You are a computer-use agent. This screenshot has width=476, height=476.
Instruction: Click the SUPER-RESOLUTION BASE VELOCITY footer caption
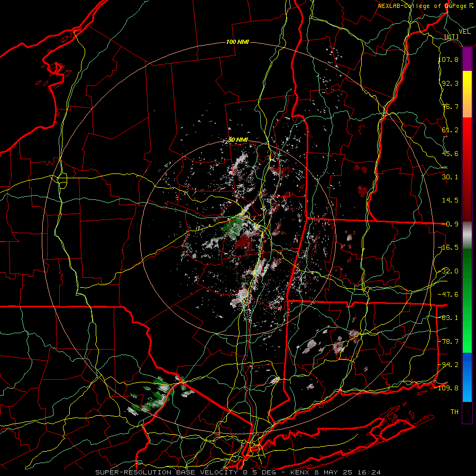(238, 472)
